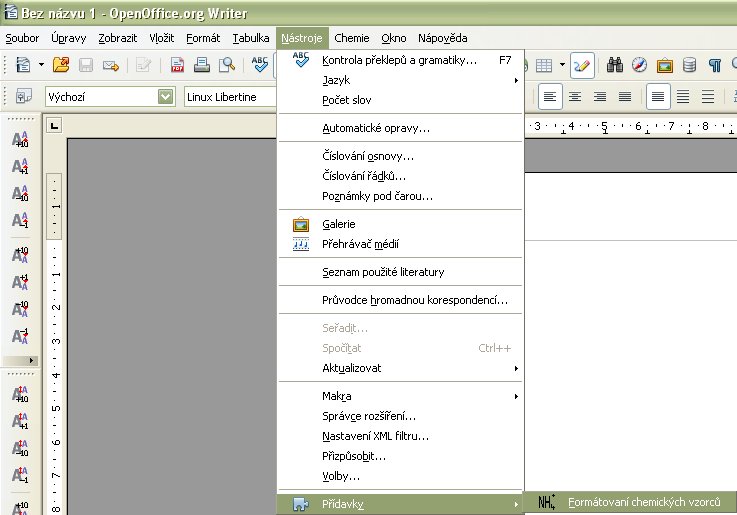
Task: Click the A +1 icon with upward red arrow
Action: point(20,167)
